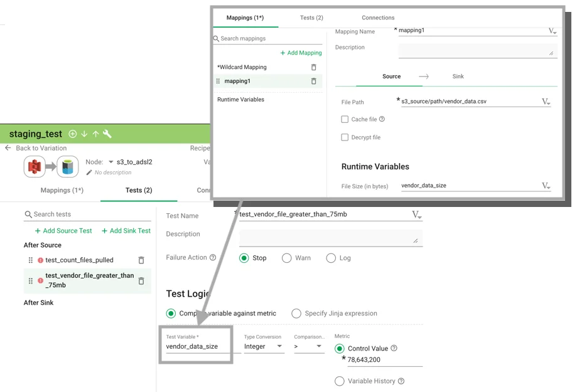577x392 pixels.
Task: Select the ADLS2 sink node icon
Action: coord(67,166)
